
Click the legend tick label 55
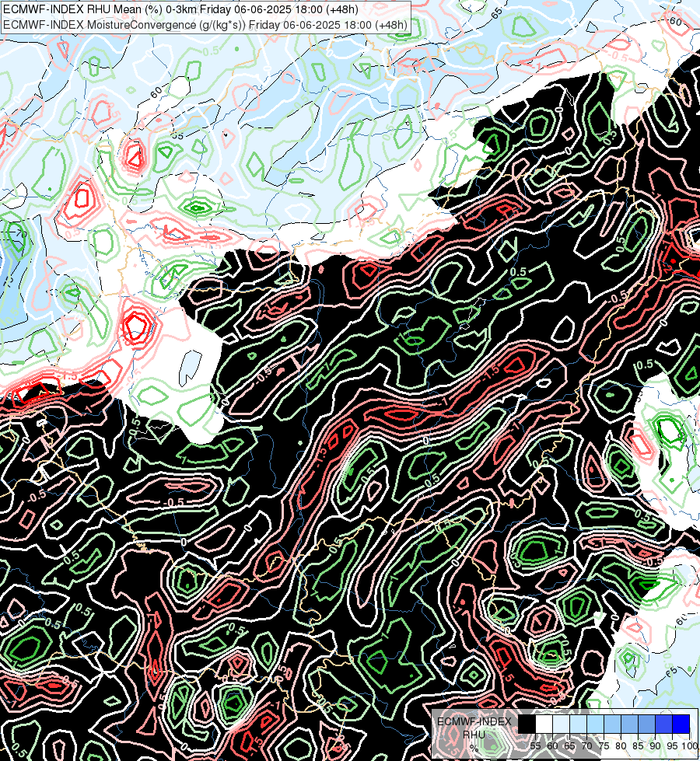(x=535, y=746)
